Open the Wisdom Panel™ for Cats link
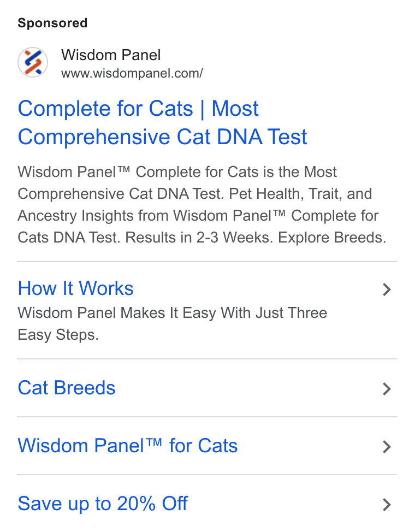This screenshot has width=415, height=532. 128,446
